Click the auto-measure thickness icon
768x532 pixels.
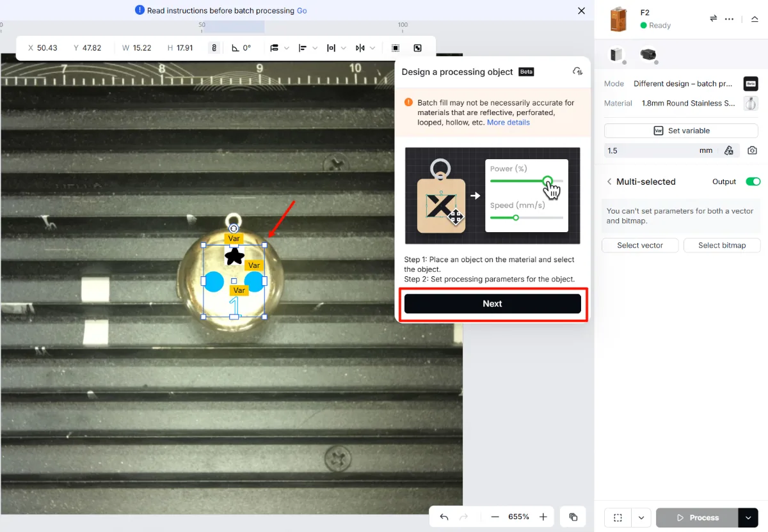(x=729, y=151)
